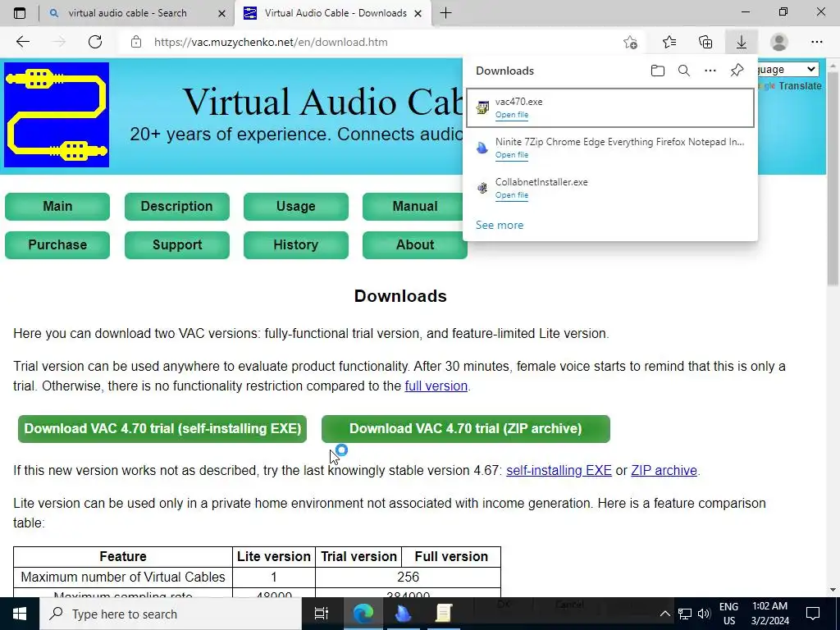Open the volume tray icon
This screenshot has width=840, height=630.
[704, 614]
